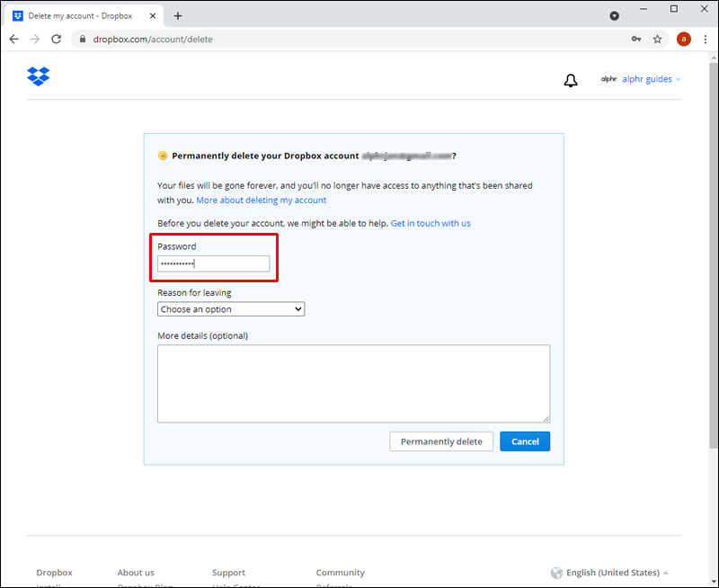Screen dimensions: 719x588
Task: Open the English (United States) language selector
Action: click(611, 573)
